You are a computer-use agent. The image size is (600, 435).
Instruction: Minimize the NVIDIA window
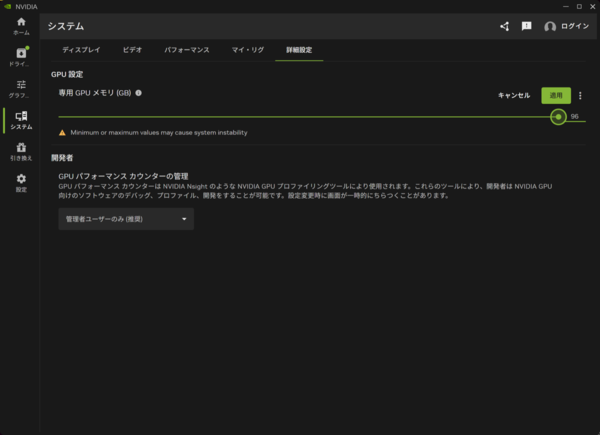point(566,7)
